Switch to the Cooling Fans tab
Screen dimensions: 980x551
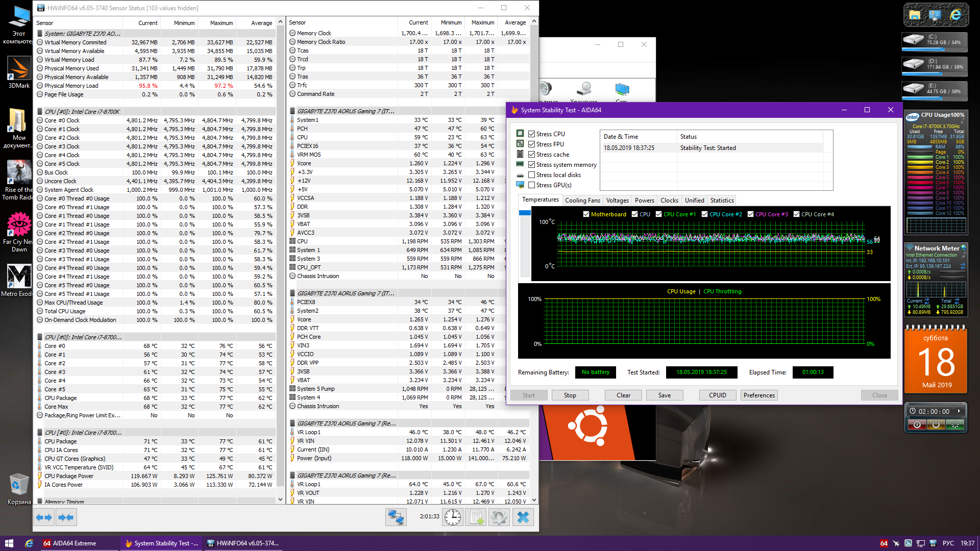pos(582,201)
